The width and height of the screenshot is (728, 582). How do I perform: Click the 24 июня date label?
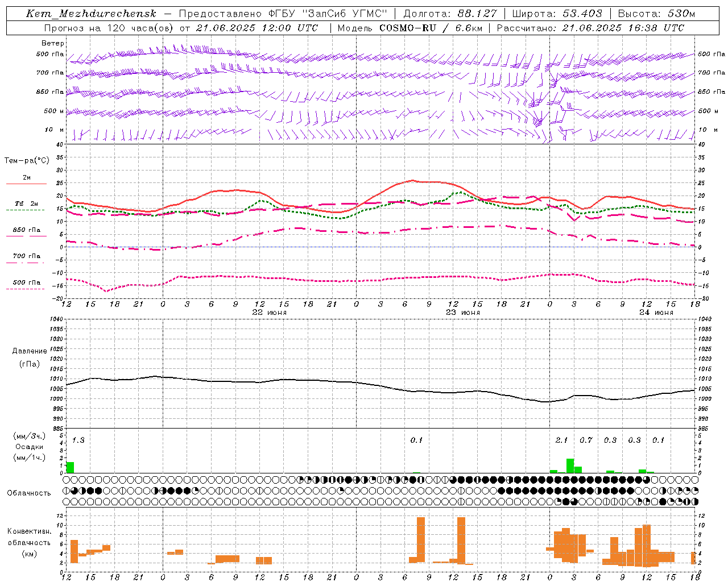[x=656, y=313]
